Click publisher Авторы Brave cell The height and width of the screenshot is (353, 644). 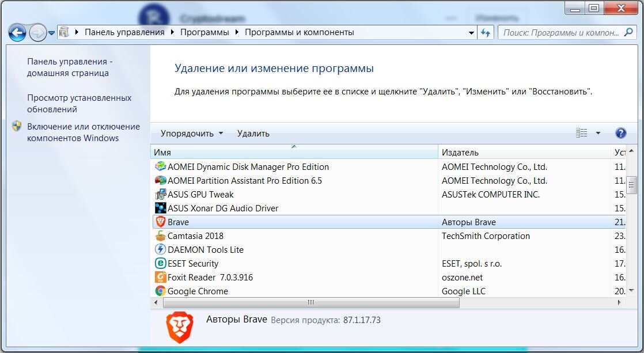[469, 222]
